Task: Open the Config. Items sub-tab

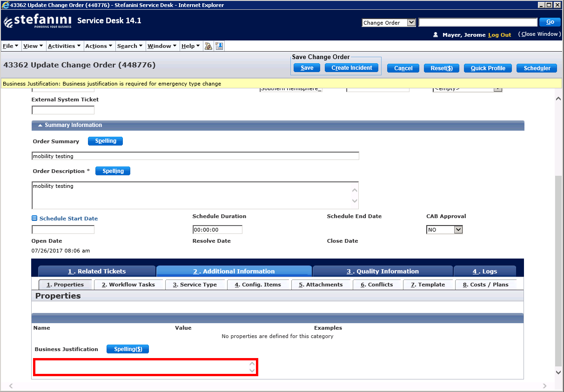Action: (258, 285)
